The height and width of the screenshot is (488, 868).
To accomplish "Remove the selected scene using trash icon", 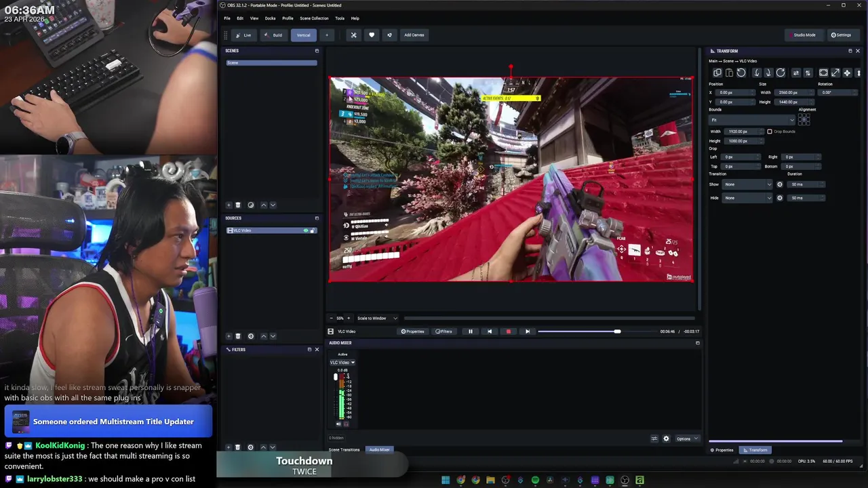I will click(x=238, y=205).
